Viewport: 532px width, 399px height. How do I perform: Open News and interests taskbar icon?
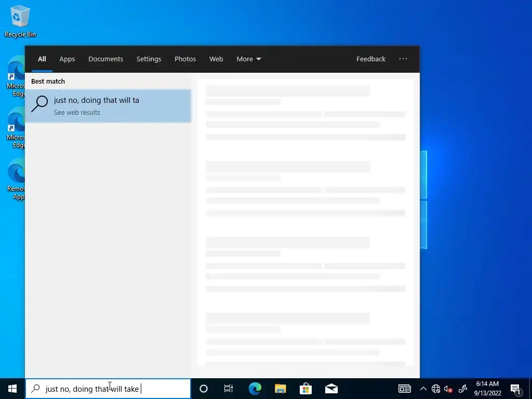coord(404,389)
